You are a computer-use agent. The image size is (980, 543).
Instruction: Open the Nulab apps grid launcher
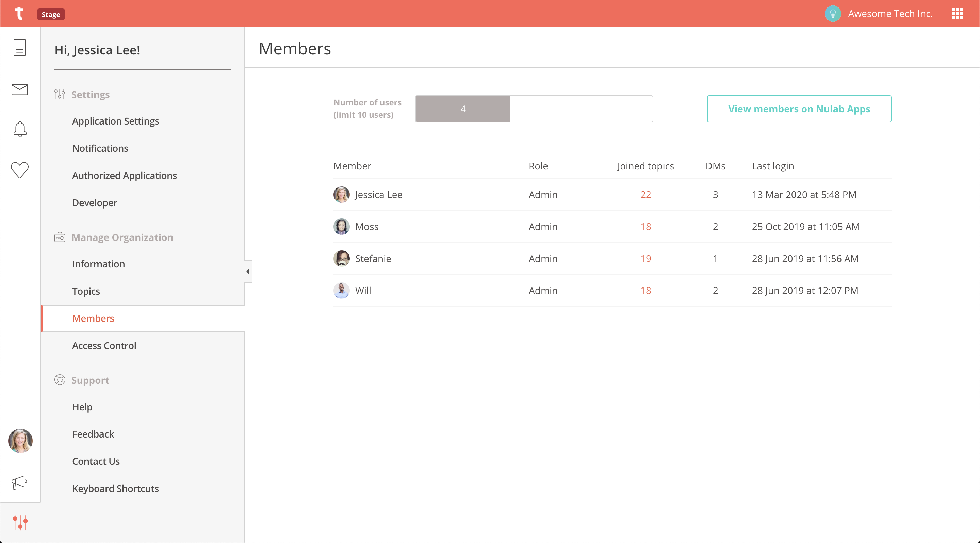[x=957, y=14]
